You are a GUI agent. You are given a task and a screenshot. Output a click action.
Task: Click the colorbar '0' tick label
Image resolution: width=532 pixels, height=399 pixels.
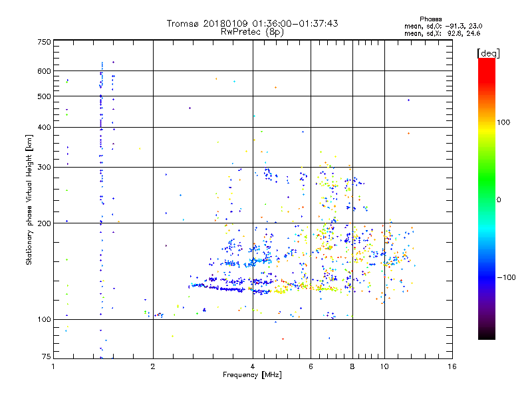tap(498, 200)
